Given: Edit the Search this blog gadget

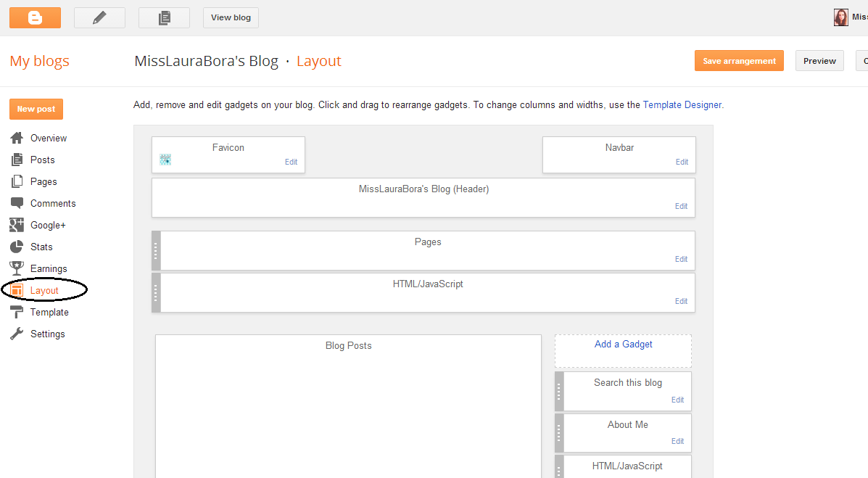Looking at the screenshot, I should pyautogui.click(x=677, y=400).
